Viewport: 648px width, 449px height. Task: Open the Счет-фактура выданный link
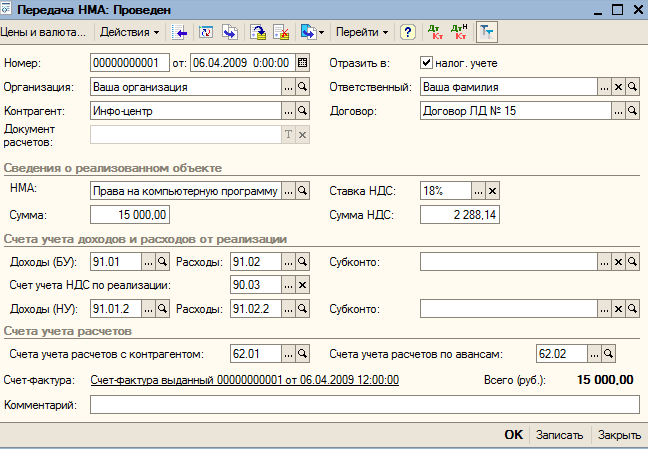pos(245,380)
